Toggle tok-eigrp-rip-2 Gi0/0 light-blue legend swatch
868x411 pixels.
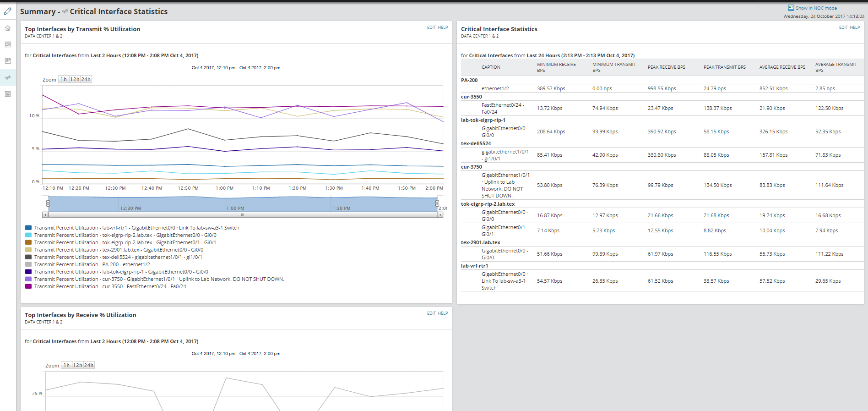(28, 235)
